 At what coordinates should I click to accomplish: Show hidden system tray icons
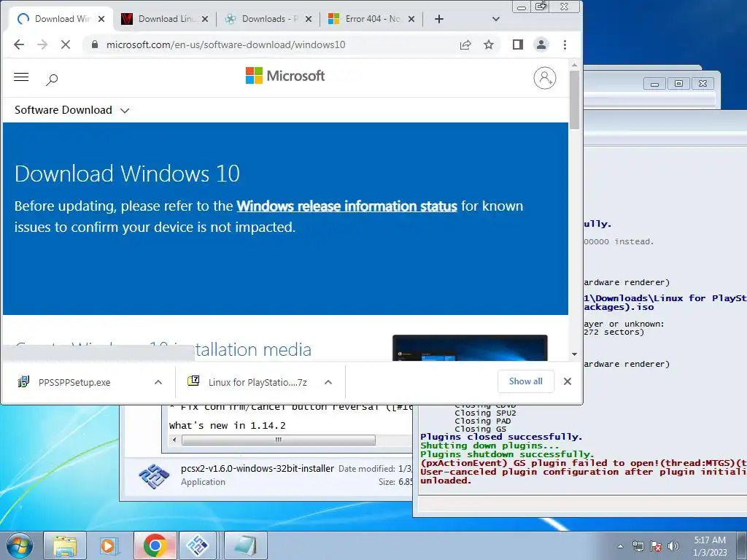(620, 546)
